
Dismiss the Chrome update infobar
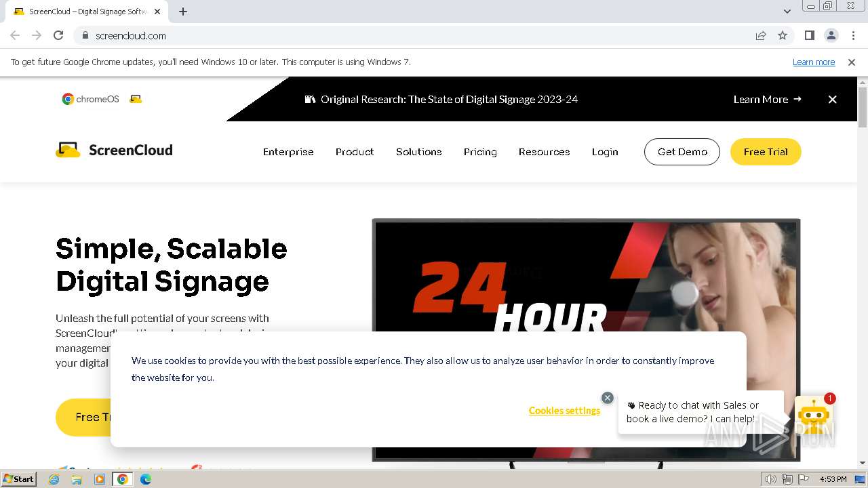pos(852,62)
